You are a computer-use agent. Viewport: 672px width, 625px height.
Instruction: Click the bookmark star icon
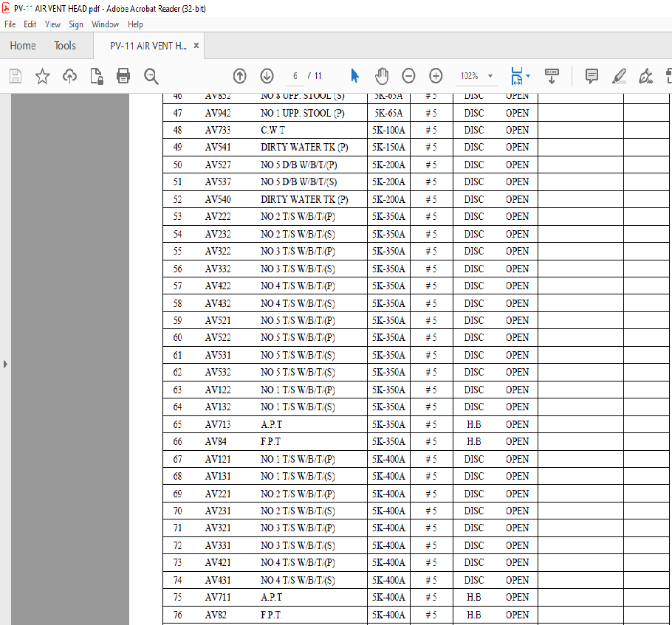click(43, 76)
